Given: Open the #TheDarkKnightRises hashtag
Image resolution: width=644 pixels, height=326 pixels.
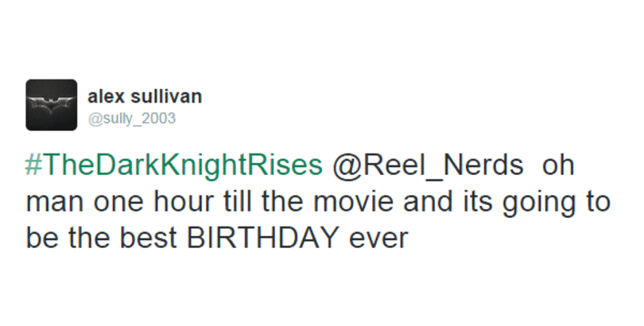Looking at the screenshot, I should pyautogui.click(x=173, y=165).
